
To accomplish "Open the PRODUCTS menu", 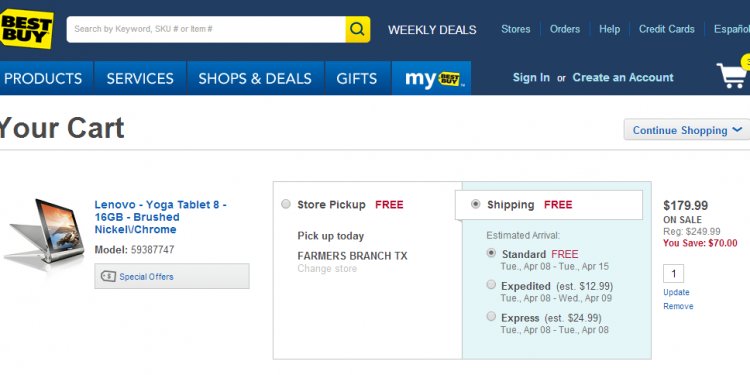I will click(43, 78).
